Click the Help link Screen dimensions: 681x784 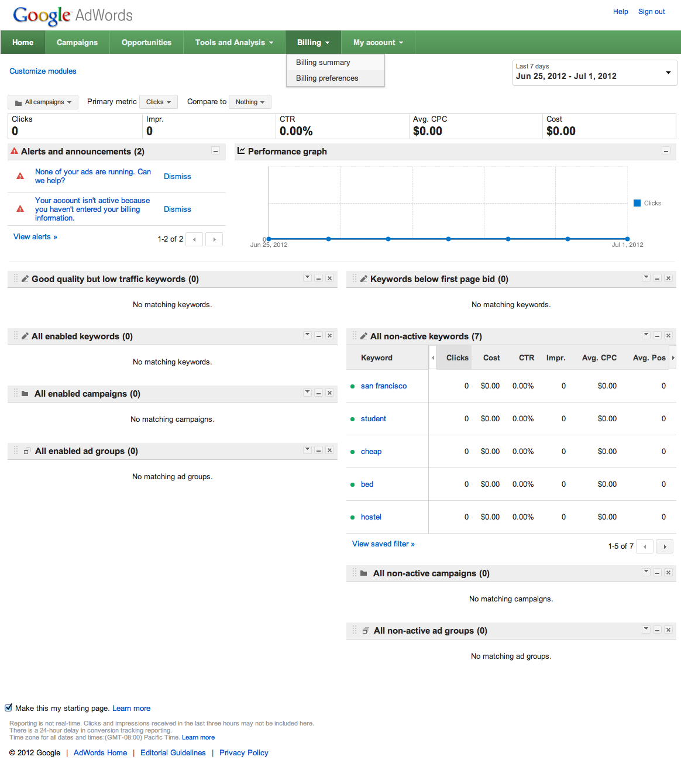pyautogui.click(x=621, y=12)
